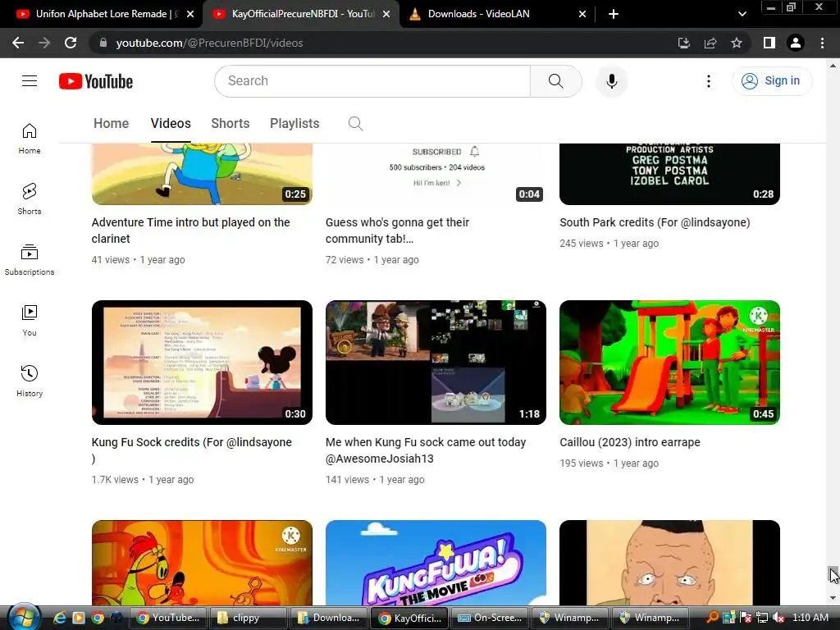Click the YouTube logo
Image resolution: width=840 pixels, height=630 pixels.
(96, 81)
